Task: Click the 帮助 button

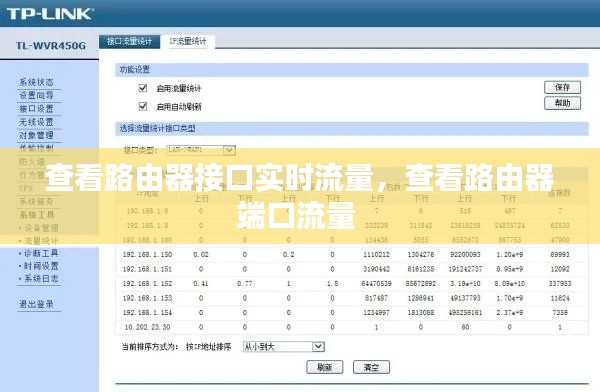Action: pos(562,103)
